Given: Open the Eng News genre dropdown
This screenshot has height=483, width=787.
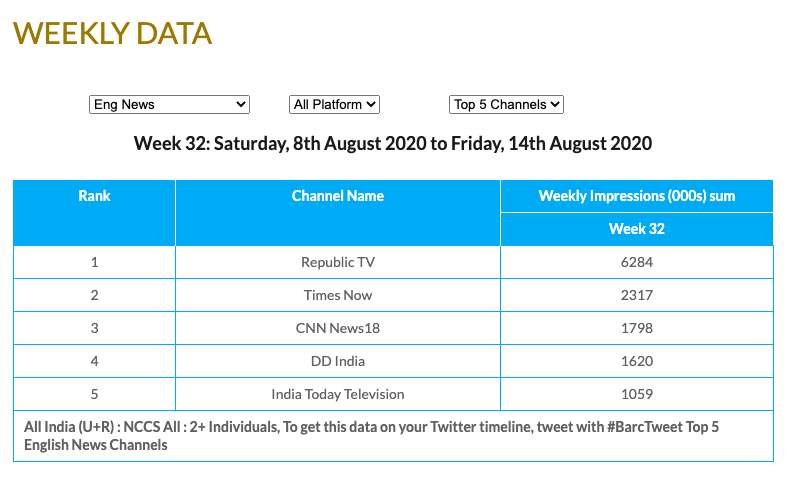Looking at the screenshot, I should [x=169, y=104].
